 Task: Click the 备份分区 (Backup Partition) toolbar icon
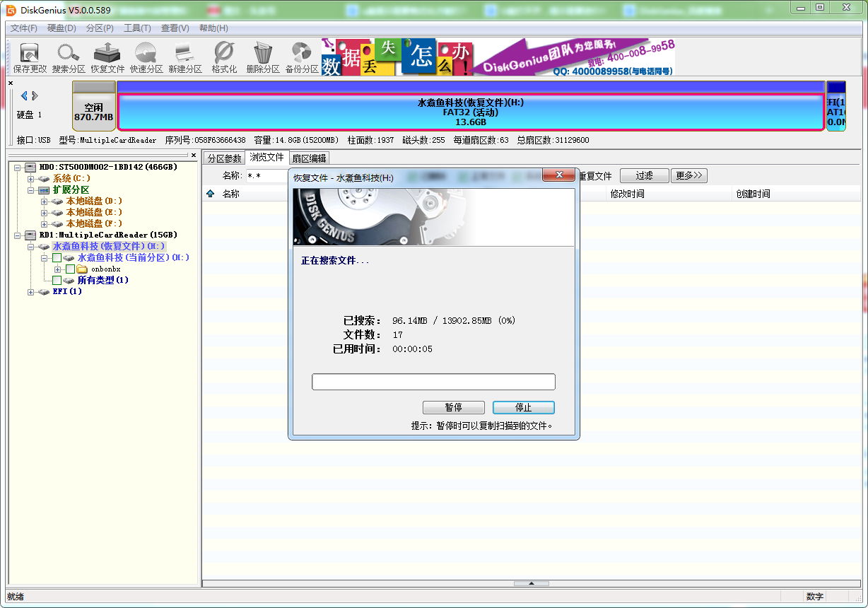pos(302,58)
